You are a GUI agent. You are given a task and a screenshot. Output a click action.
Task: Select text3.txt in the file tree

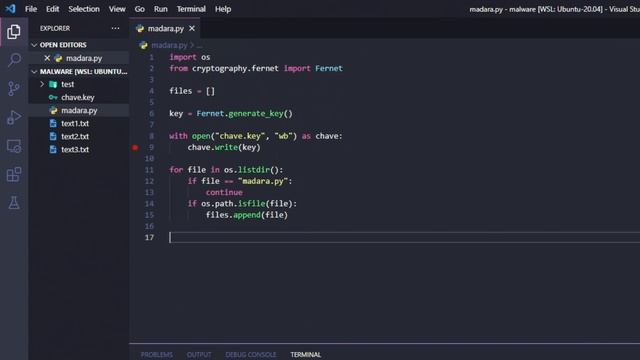[x=79, y=149]
